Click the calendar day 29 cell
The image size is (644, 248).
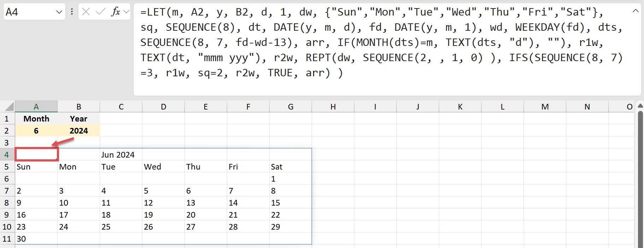290,227
